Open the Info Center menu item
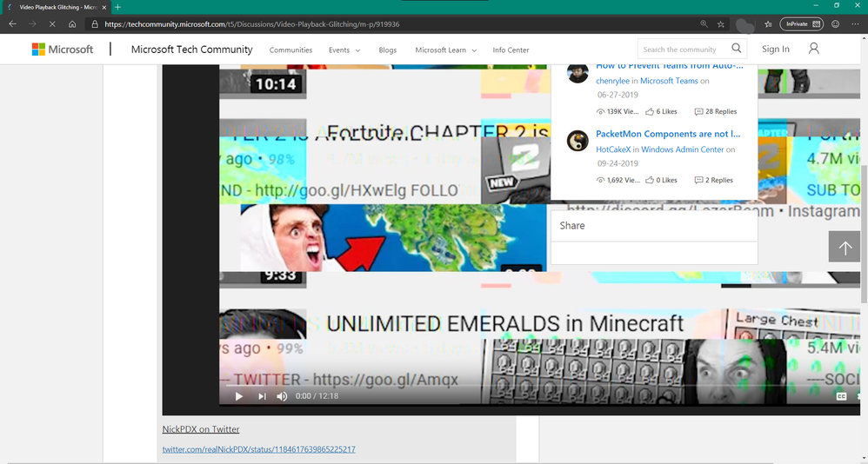Viewport: 868px width, 464px height. (x=511, y=50)
